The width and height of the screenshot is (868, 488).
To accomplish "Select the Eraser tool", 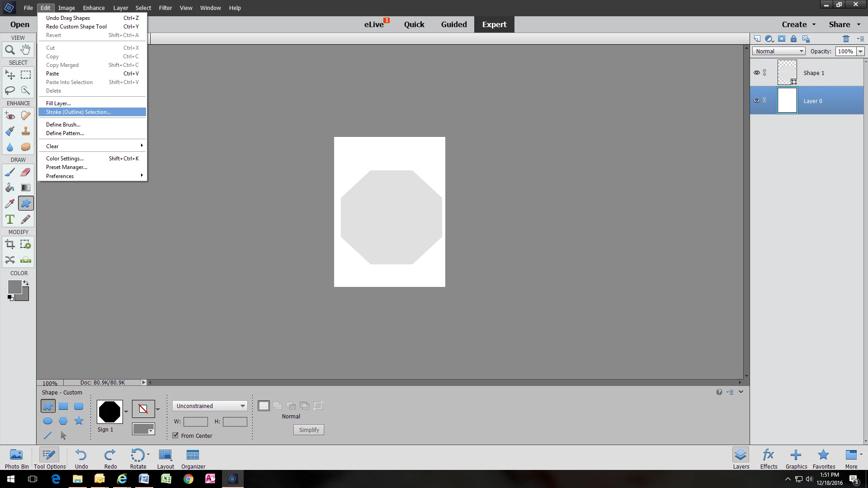I will [x=26, y=172].
